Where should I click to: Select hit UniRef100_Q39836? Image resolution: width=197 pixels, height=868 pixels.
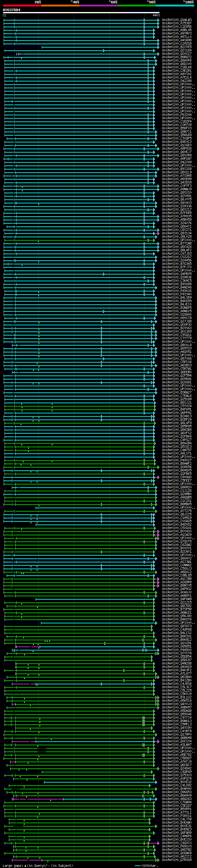coord(177,277)
